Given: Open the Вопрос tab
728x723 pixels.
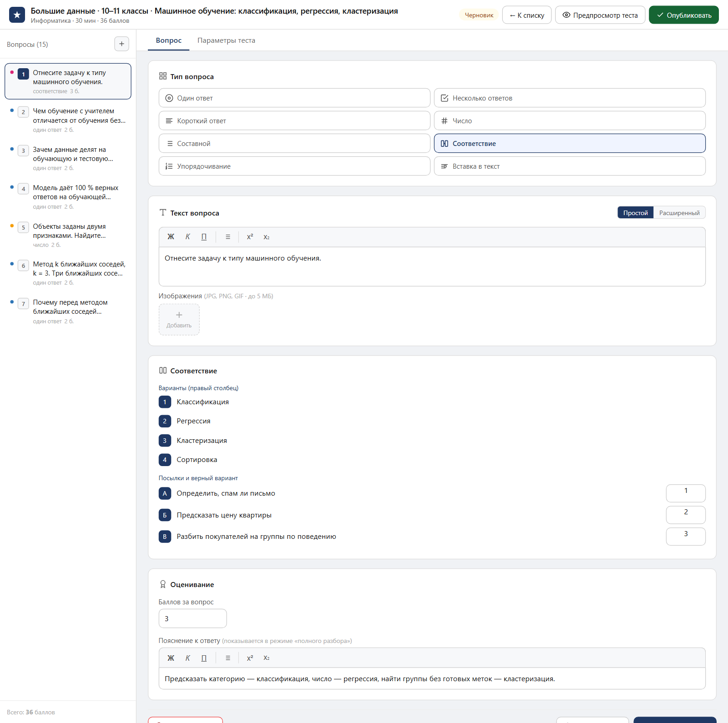Looking at the screenshot, I should [x=169, y=40].
